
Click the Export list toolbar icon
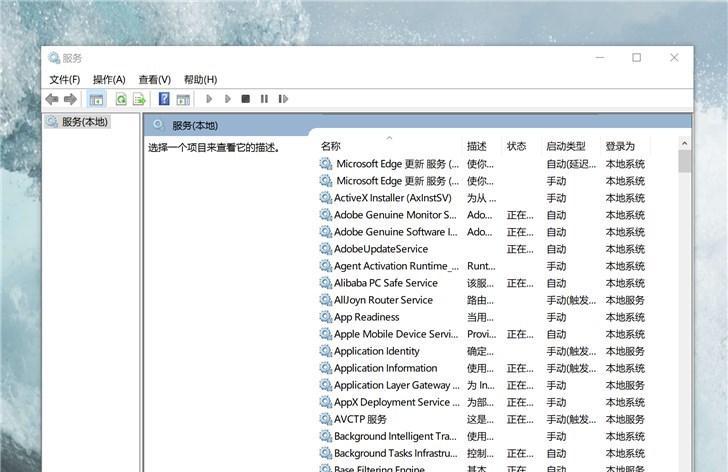139,99
